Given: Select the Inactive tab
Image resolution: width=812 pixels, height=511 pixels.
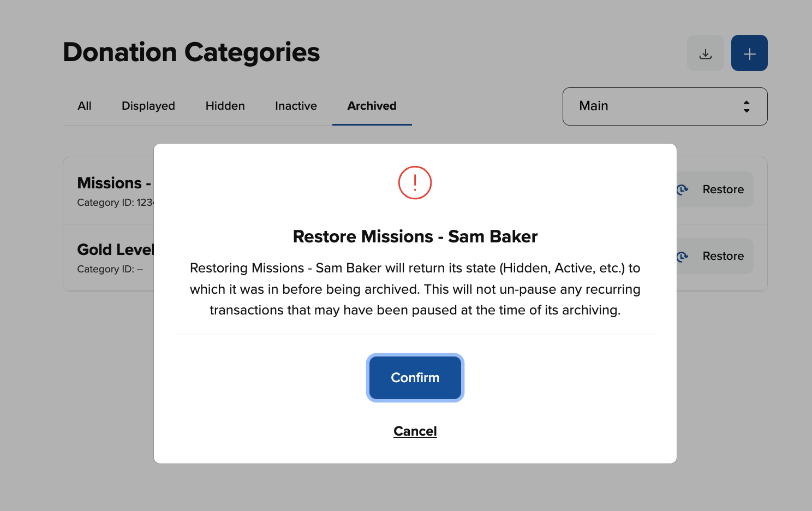Looking at the screenshot, I should pyautogui.click(x=296, y=106).
